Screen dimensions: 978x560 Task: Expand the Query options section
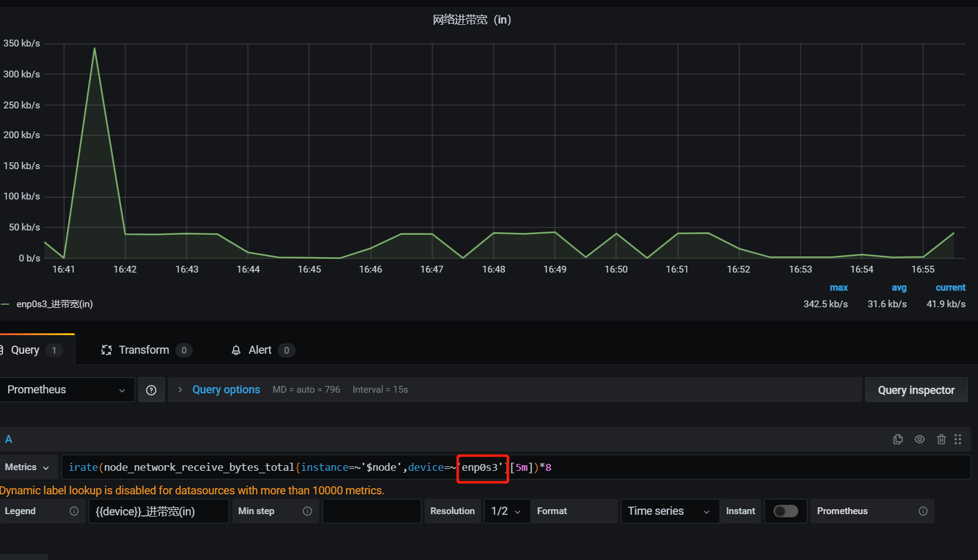point(180,390)
